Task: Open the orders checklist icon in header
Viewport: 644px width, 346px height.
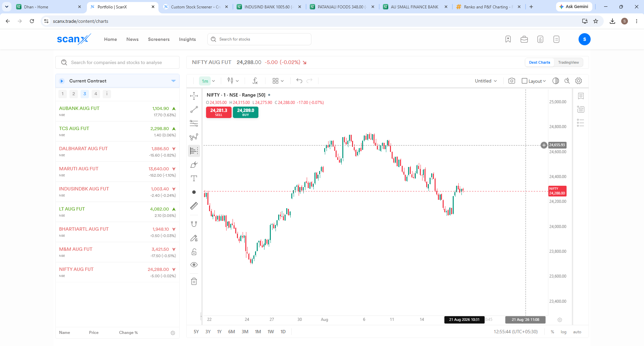Action: click(x=540, y=39)
